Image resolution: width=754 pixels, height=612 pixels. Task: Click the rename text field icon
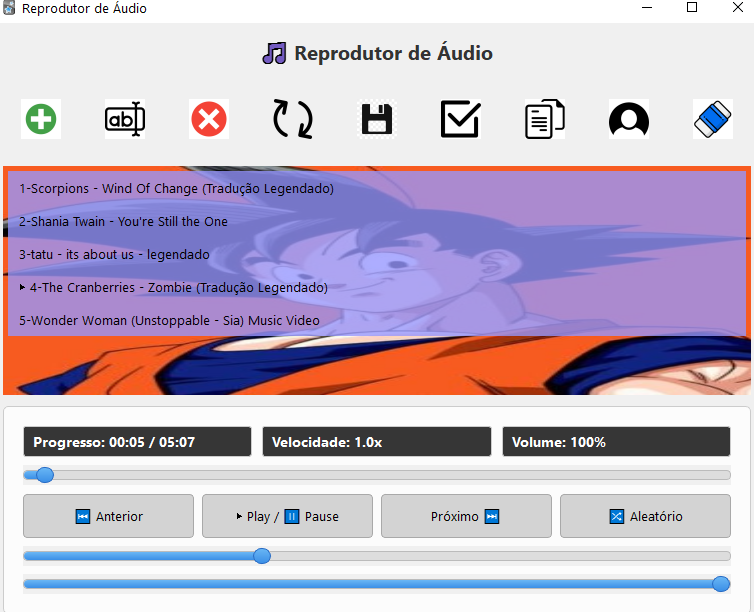125,120
